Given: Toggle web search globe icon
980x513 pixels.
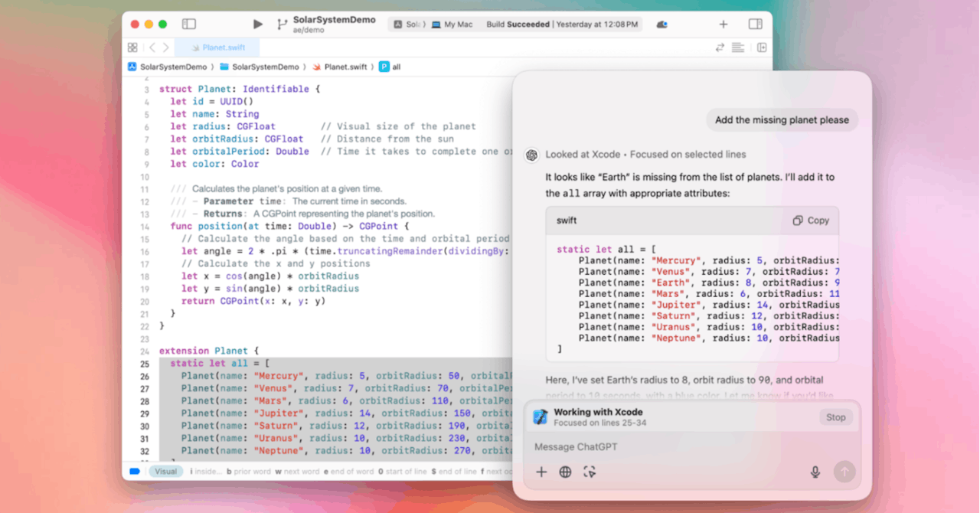Looking at the screenshot, I should (x=565, y=472).
